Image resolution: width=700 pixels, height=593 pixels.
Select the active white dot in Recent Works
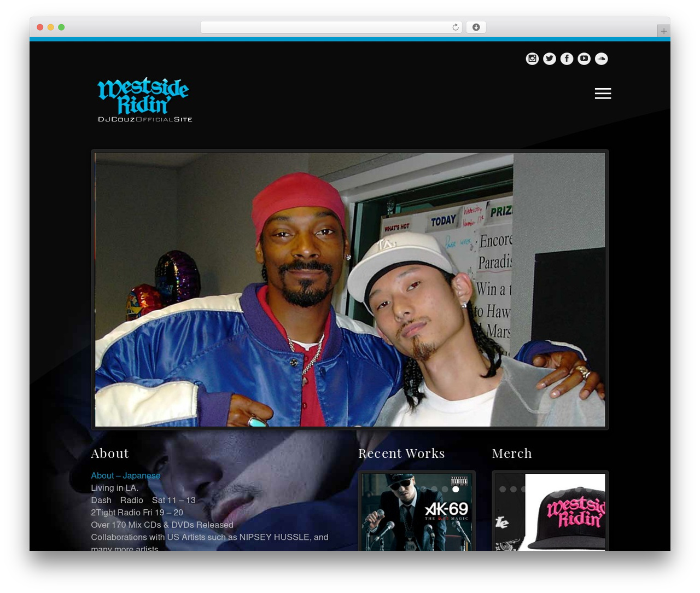pos(456,489)
